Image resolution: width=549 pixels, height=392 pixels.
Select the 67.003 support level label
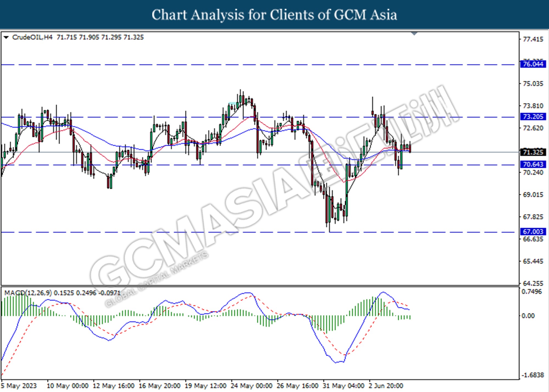[533, 232]
